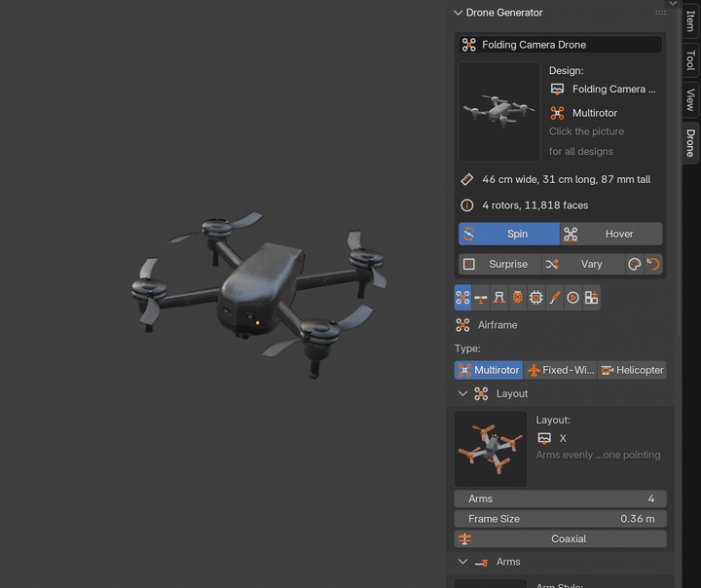Switch to the Item sidebar tab
Image resolution: width=701 pixels, height=588 pixels.
point(690,20)
